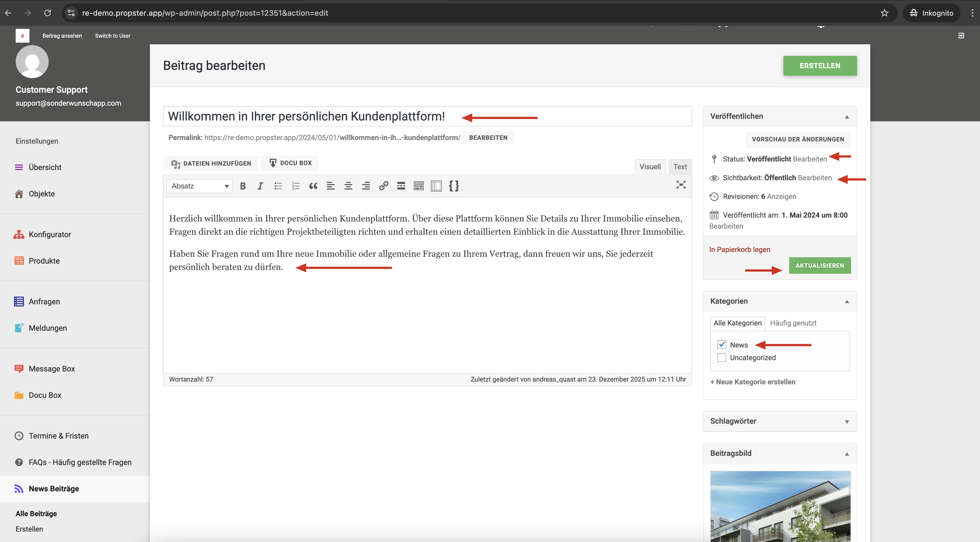Check the Uncategorized category
Viewport: 980px width, 542px height.
pos(722,358)
